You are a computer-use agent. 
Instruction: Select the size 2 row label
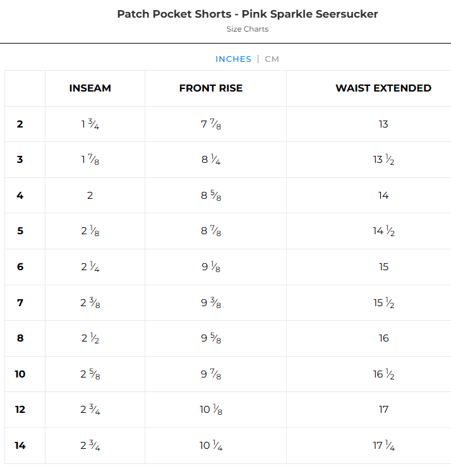tap(20, 124)
